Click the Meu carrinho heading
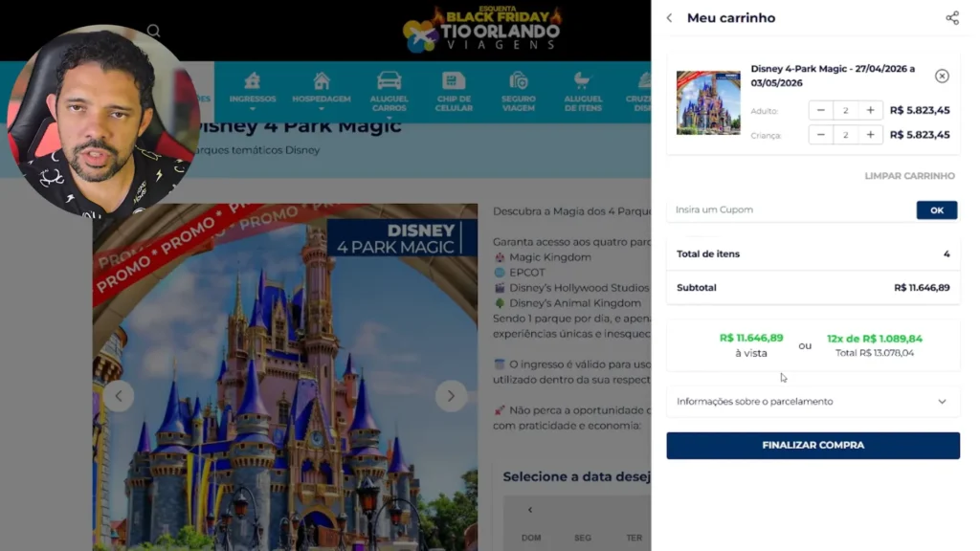Screen dimensions: 980x551 tap(730, 18)
